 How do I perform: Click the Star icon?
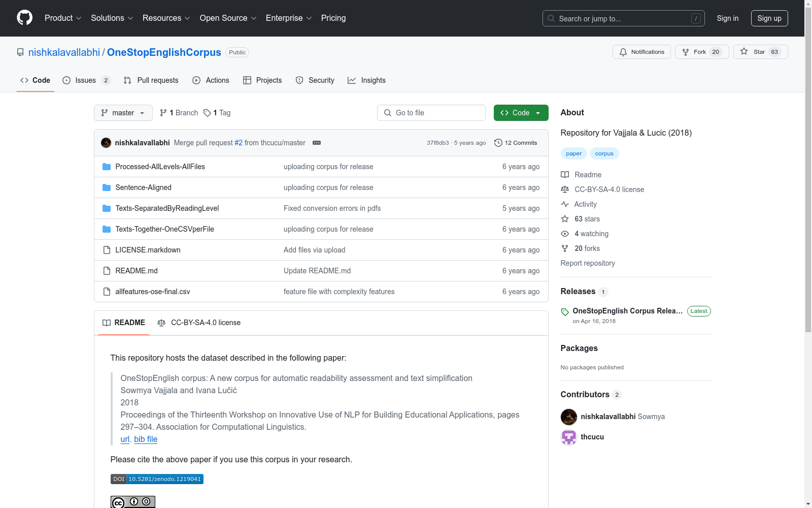pyautogui.click(x=744, y=51)
